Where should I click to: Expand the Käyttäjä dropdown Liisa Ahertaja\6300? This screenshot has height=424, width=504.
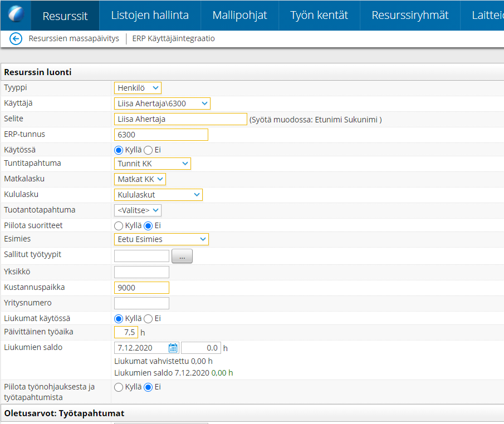point(162,103)
